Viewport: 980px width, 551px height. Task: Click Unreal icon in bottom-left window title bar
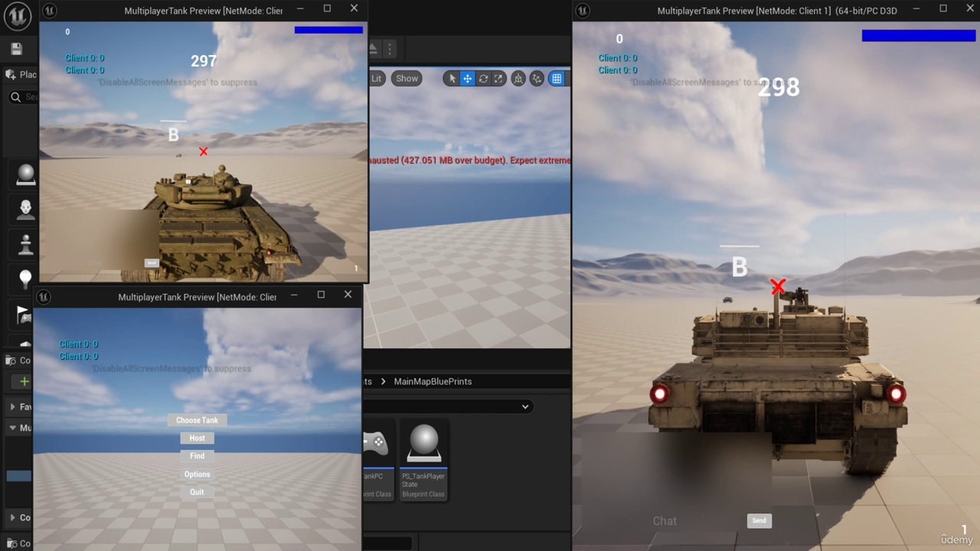pos(44,296)
